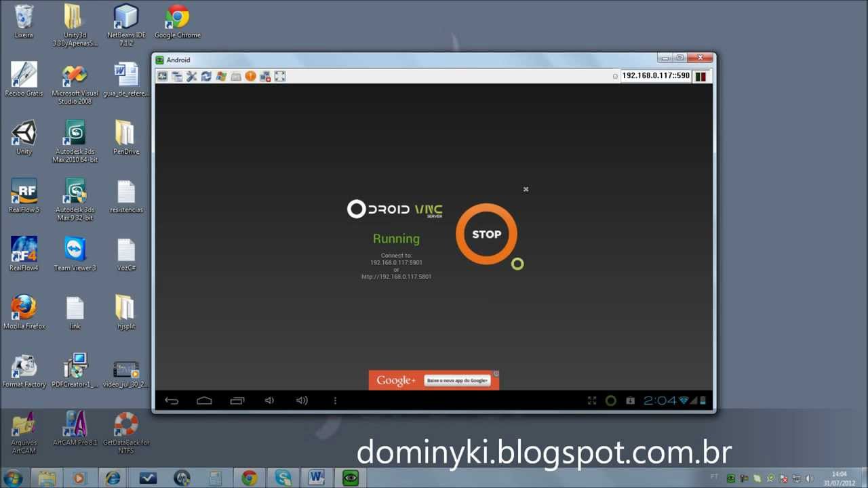Click the fullscreen toolbar icon in viewer
Screen dimensions: 868x488
click(x=280, y=77)
